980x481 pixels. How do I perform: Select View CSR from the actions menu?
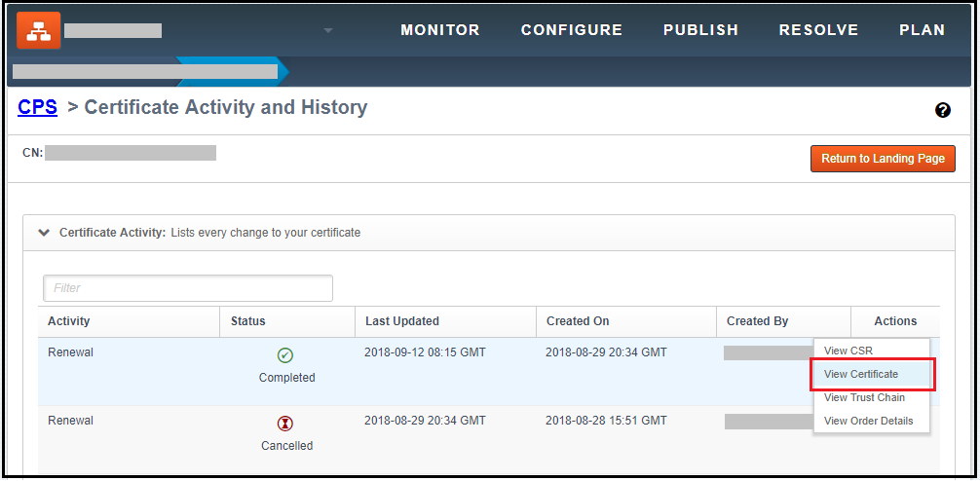848,351
